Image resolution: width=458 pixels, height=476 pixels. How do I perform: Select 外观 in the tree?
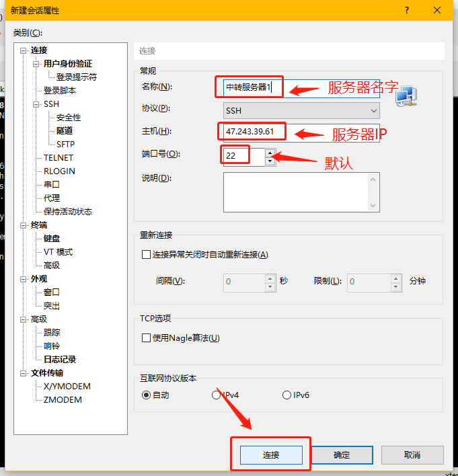[39, 279]
